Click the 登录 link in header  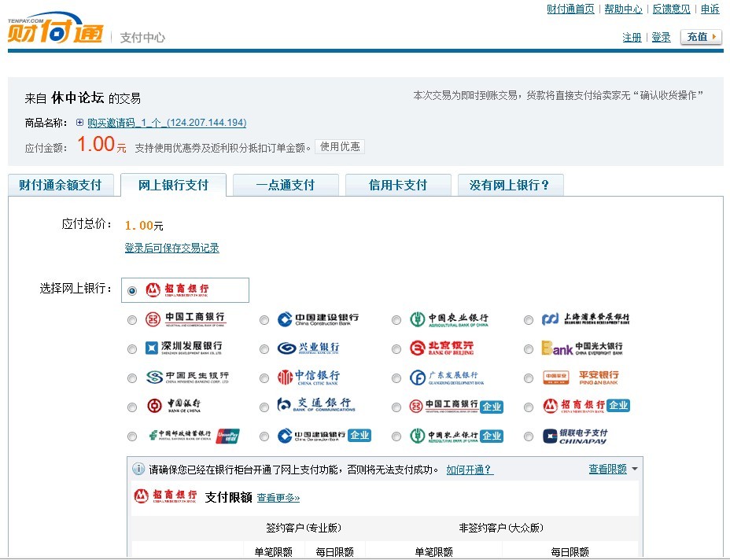[x=661, y=37]
